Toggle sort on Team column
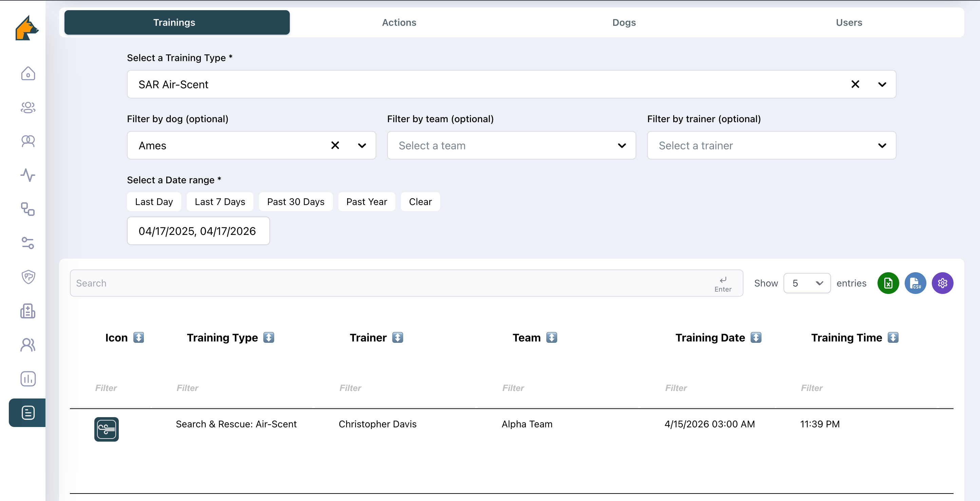 pos(551,337)
